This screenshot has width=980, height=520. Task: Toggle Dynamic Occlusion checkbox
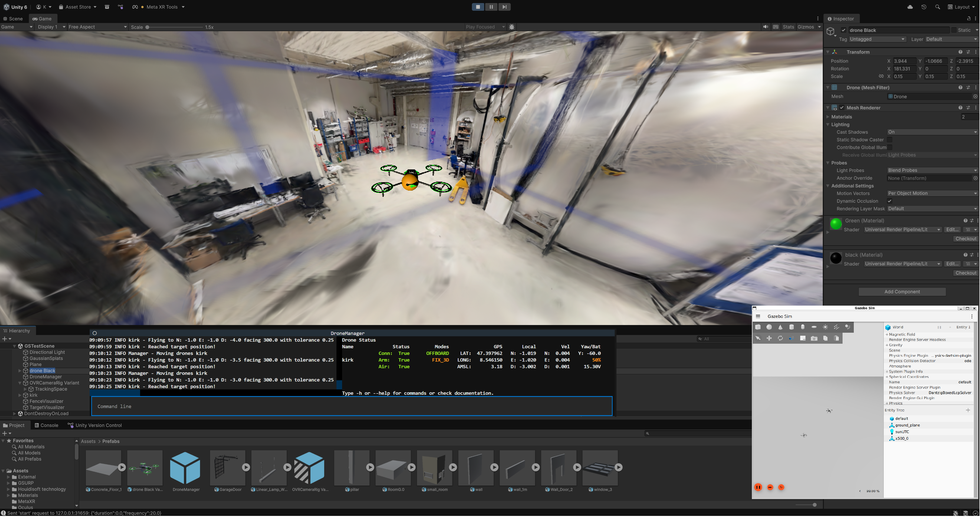coord(890,201)
